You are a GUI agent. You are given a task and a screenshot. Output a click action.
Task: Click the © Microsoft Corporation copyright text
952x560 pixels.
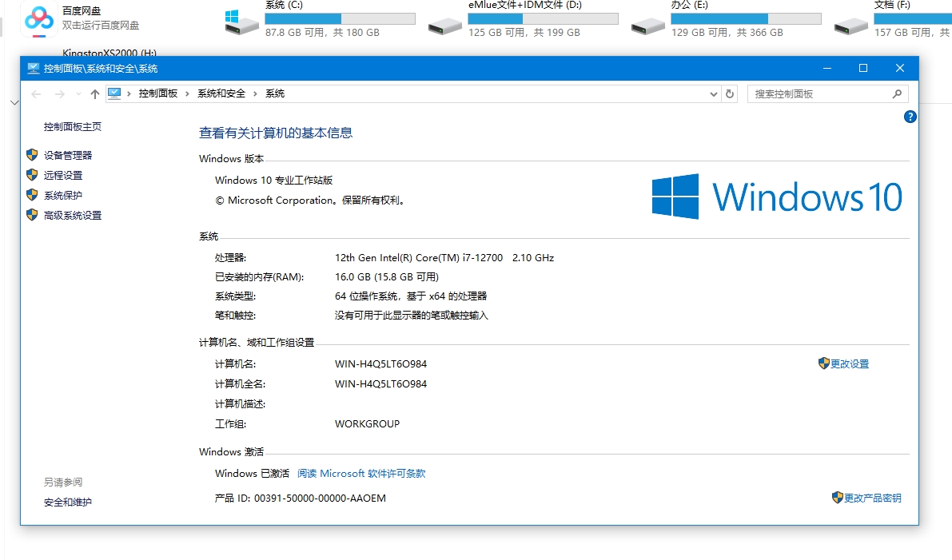point(309,200)
